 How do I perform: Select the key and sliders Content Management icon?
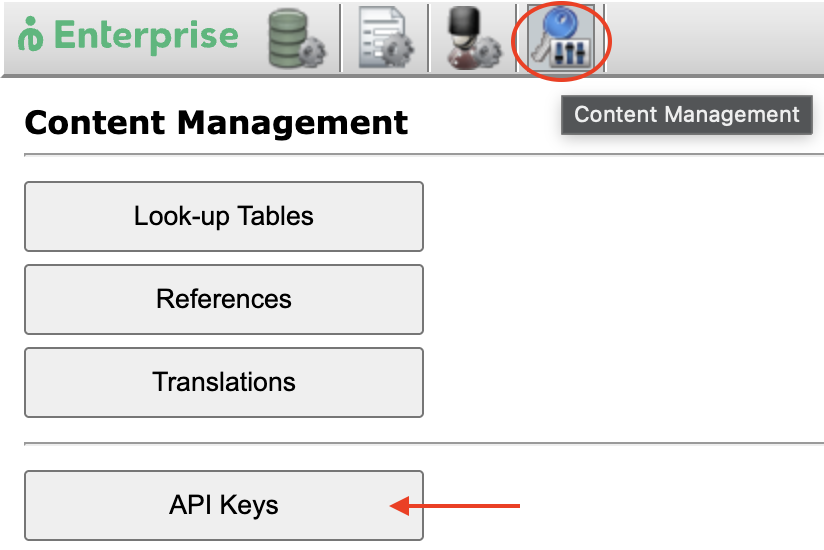(561, 39)
